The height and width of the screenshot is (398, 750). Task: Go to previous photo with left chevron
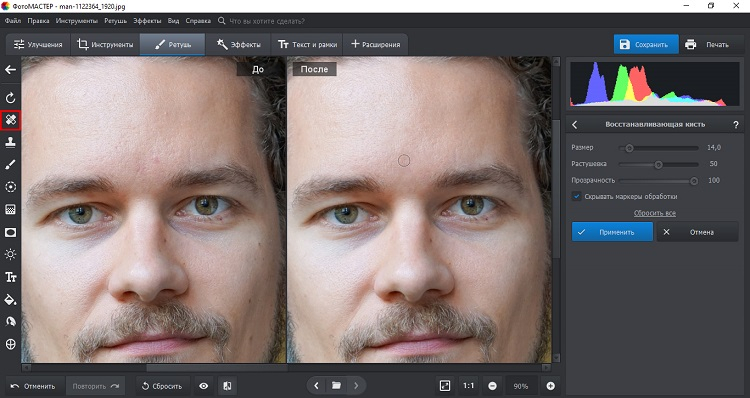point(316,386)
